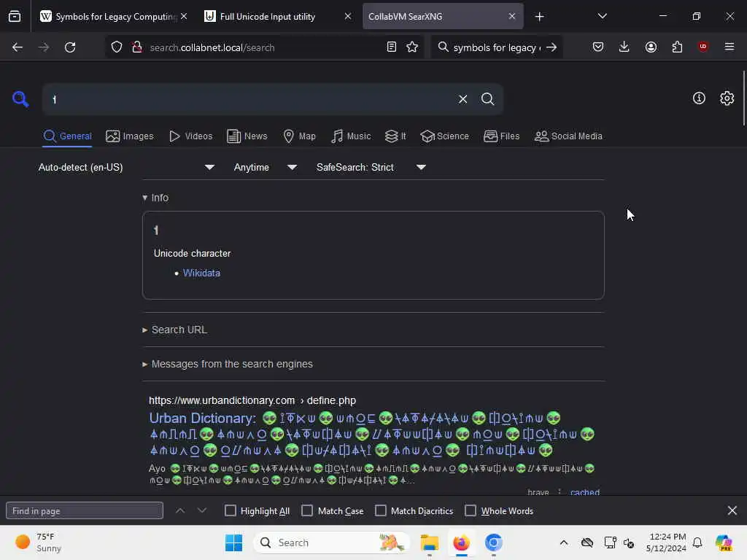
Task: Expand the Search URL section
Action: (175, 330)
